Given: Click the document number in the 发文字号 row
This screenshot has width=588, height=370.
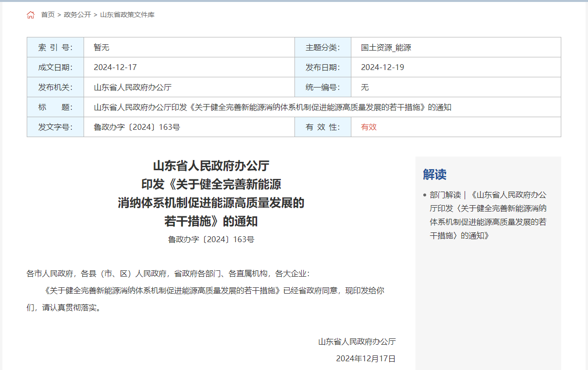Looking at the screenshot, I should coord(137,127).
